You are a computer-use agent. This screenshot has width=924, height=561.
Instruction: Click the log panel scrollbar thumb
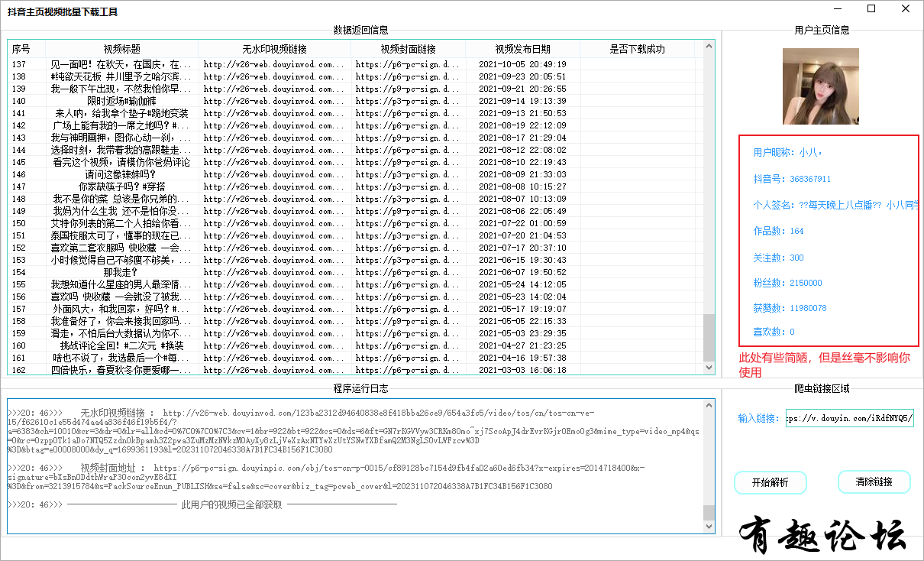coord(709,512)
